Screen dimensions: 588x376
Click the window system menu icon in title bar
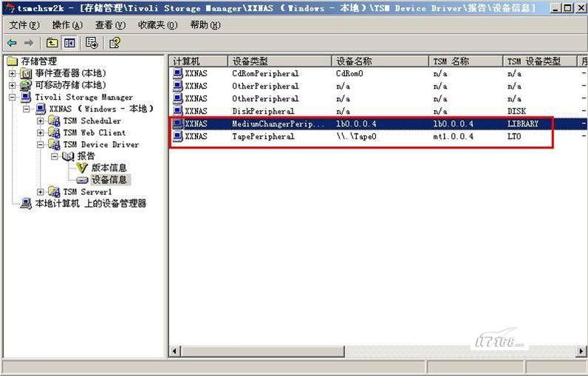9,8
